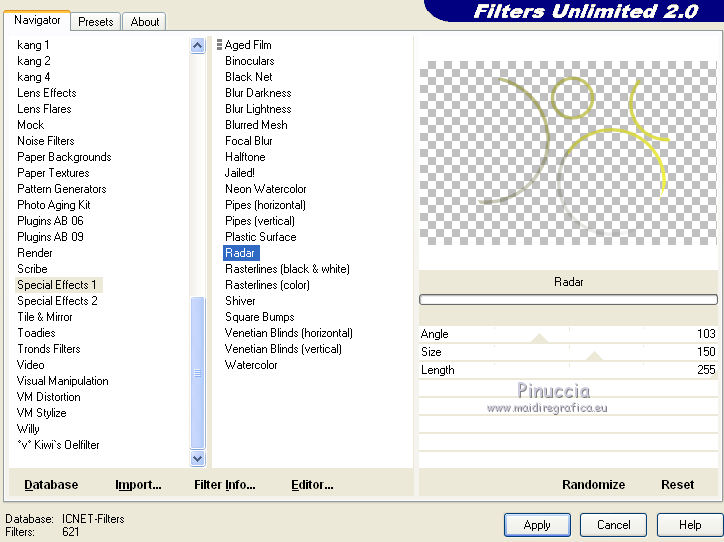Select Mock category

click(x=30, y=125)
